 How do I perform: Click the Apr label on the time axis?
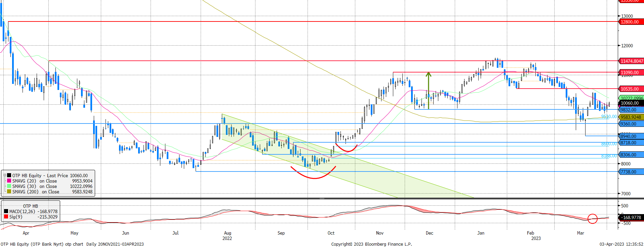[x=26, y=233]
